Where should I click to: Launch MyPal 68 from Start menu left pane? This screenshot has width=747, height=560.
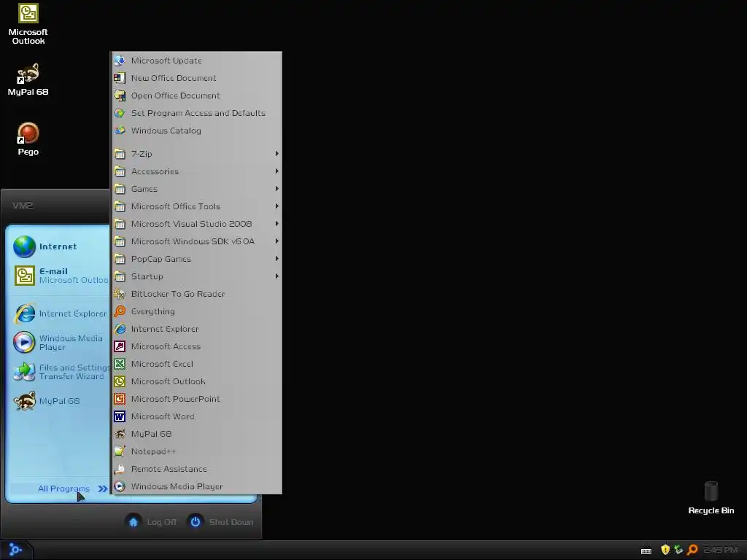(60, 401)
